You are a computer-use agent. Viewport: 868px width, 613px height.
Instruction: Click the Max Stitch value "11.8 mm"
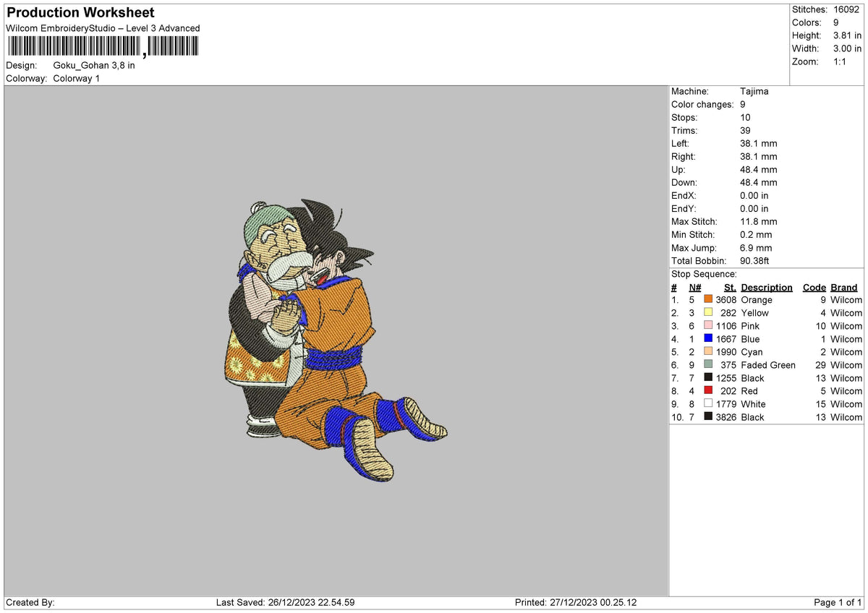click(759, 221)
